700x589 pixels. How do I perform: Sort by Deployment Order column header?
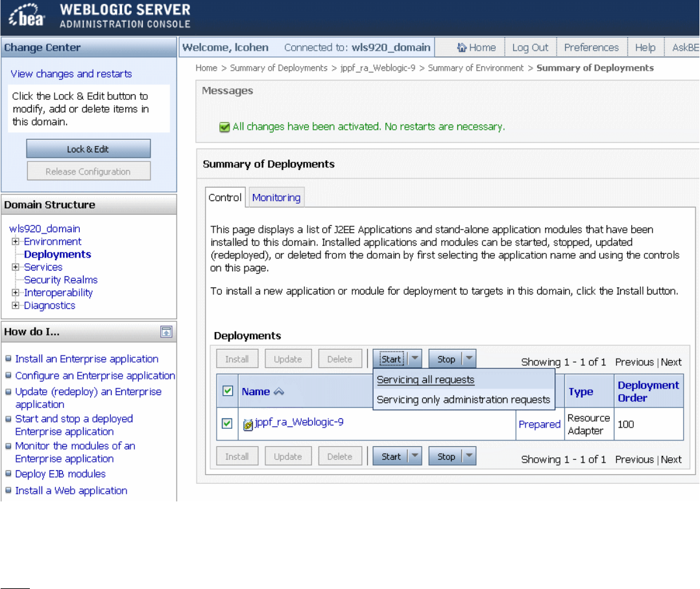tap(648, 391)
